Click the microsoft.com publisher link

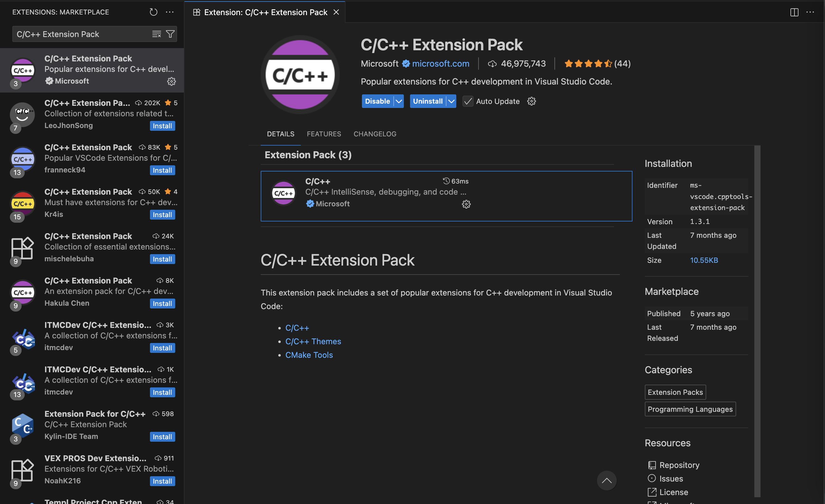[440, 64]
